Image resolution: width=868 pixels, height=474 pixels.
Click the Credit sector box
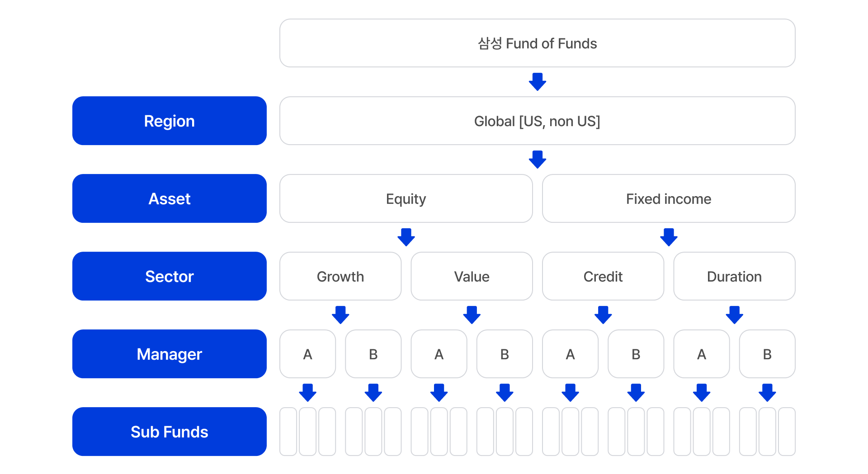[x=603, y=276]
